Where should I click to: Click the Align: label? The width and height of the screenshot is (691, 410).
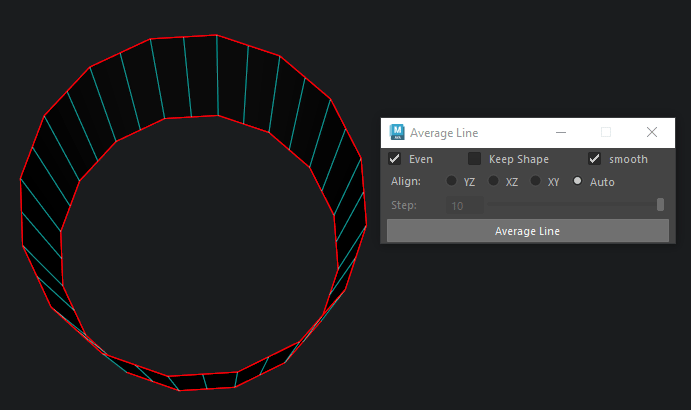[x=406, y=182]
